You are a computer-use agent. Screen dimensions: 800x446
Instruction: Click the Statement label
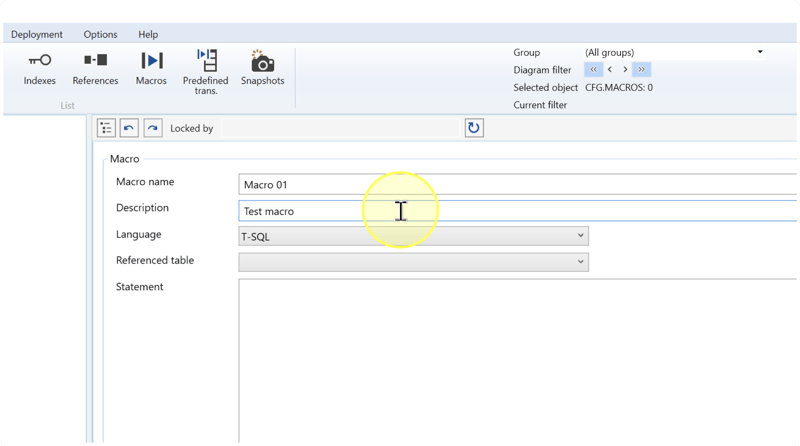coord(139,287)
